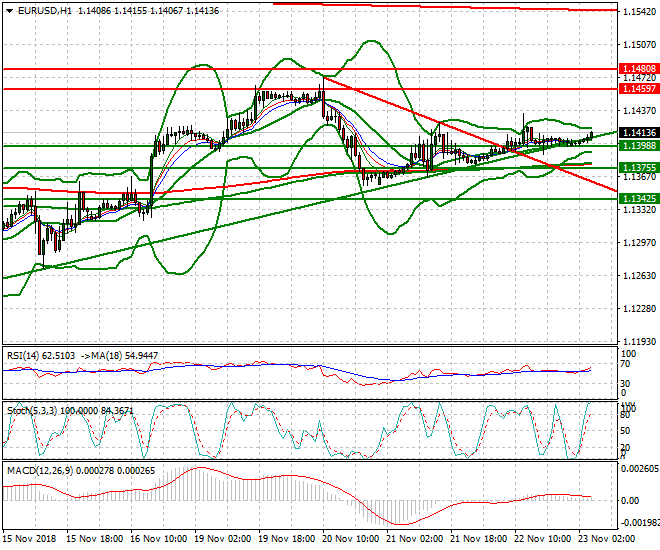Click the 1.12630 price scale value
Screen dimensions: 660x550
tap(639, 276)
